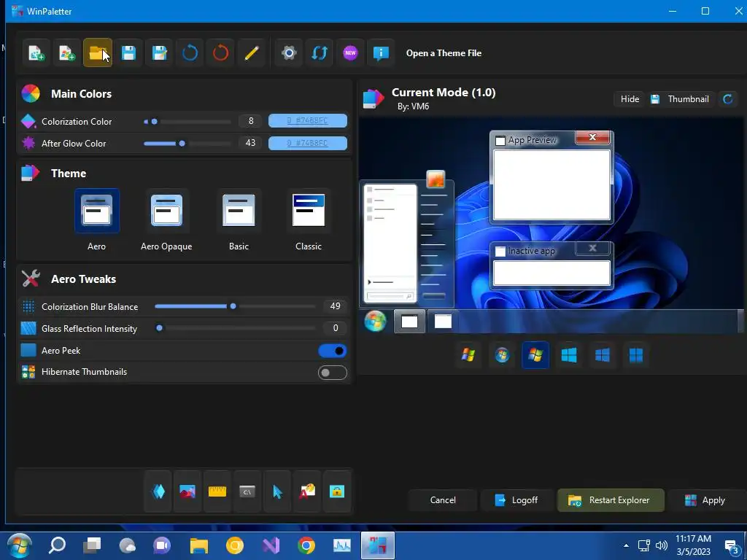The width and height of the screenshot is (747, 560).
Task: Turn off the Aero Peek switch
Action: (332, 351)
